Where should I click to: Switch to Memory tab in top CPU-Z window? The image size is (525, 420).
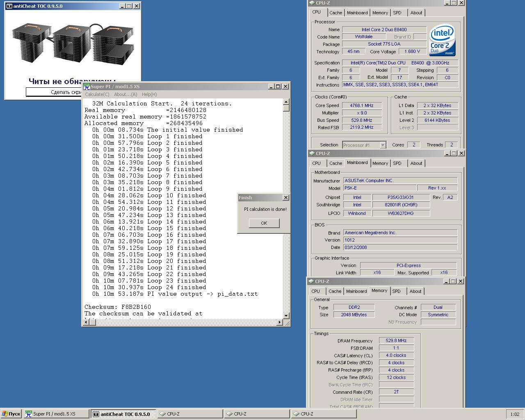(380, 13)
